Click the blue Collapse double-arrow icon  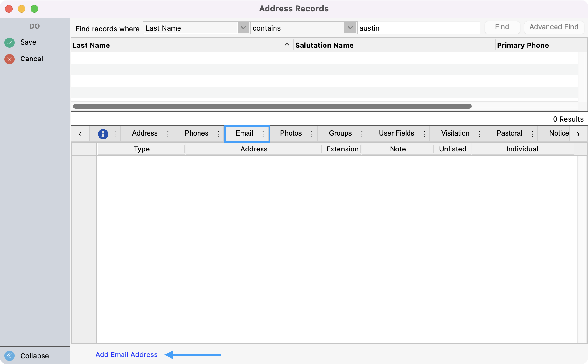(x=10, y=355)
